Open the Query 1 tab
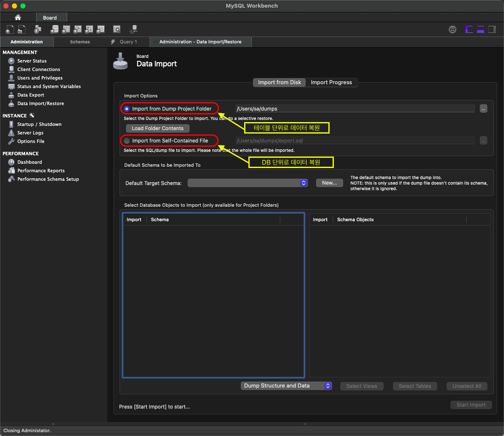The image size is (504, 436). coord(128,42)
